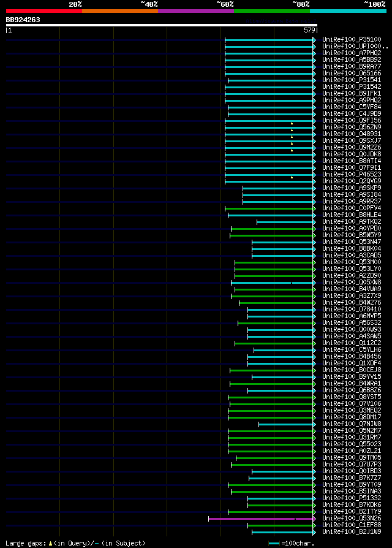Click the green ~80% identity color bar
The width and height of the screenshot is (392, 548).
click(272, 11)
